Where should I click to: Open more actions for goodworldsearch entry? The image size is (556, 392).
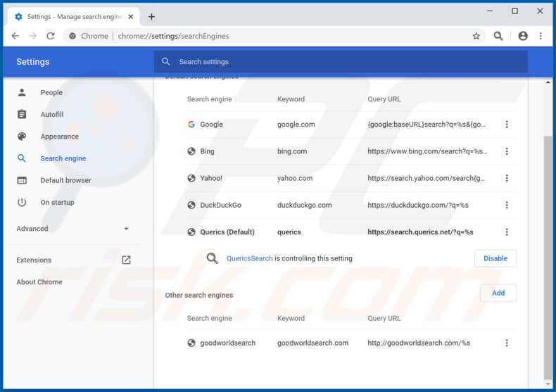point(507,343)
